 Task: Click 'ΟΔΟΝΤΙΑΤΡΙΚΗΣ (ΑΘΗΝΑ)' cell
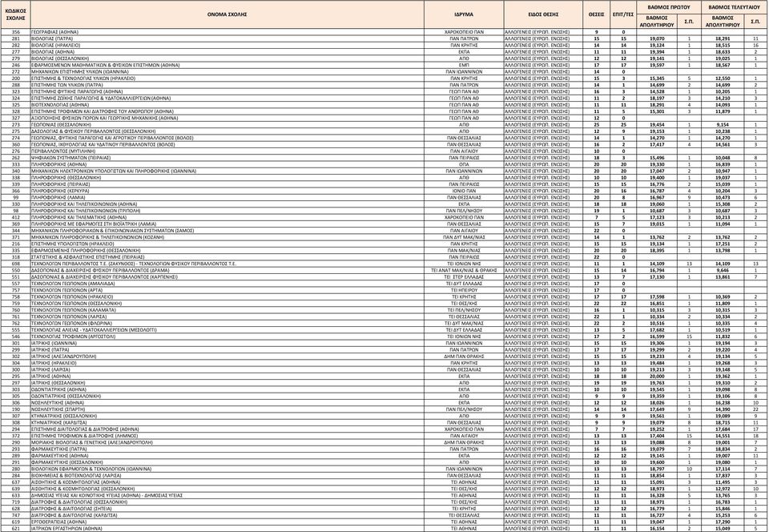[x=227, y=389]
